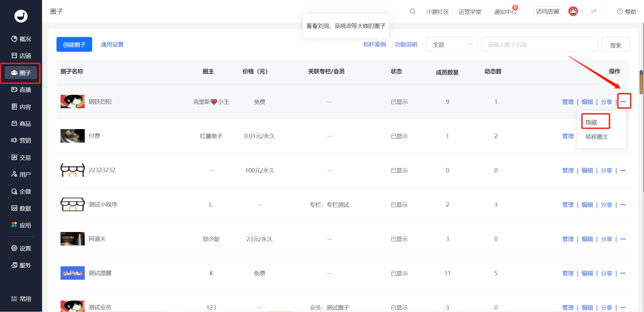Click 编辑 for 22323232

[x=587, y=170]
